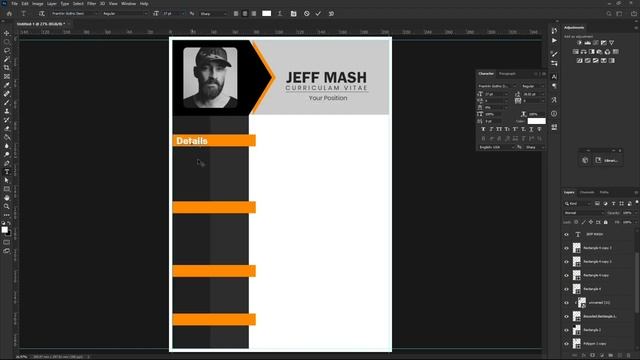Toggle Strikethrough in Character panel
This screenshot has width=640, height=360.
(539, 129)
